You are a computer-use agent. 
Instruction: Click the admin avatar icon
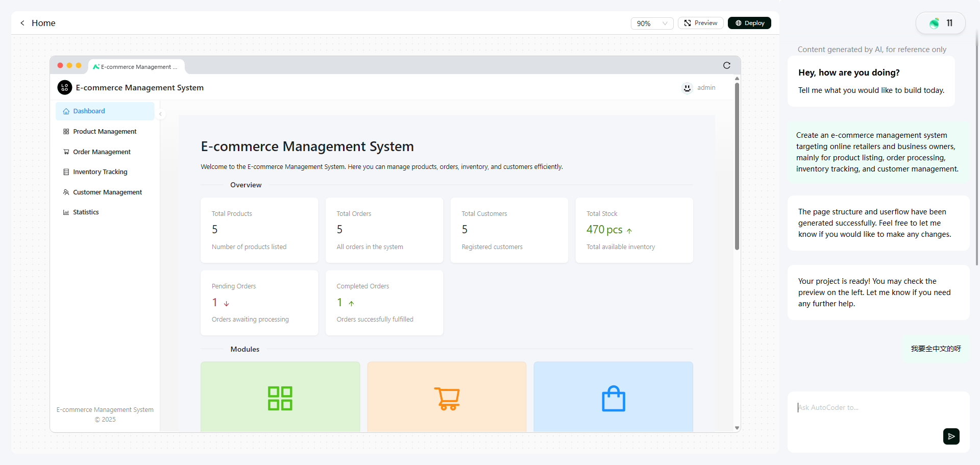tap(687, 88)
